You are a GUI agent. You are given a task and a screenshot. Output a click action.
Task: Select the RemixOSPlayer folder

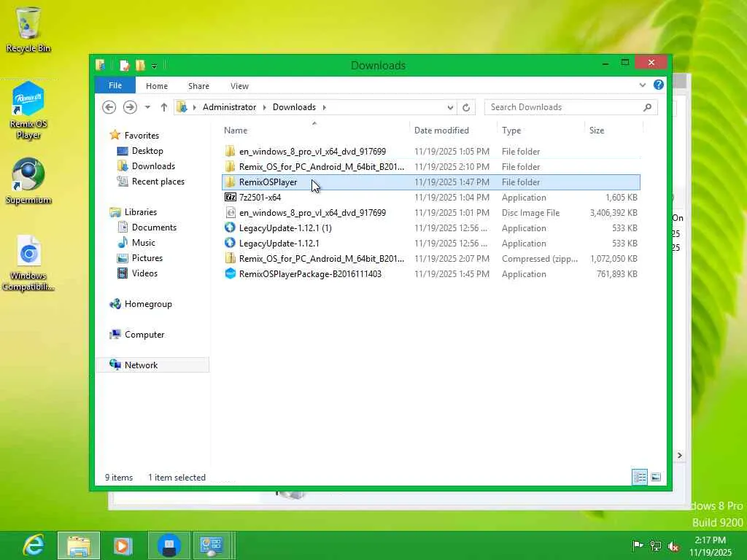coord(431,182)
